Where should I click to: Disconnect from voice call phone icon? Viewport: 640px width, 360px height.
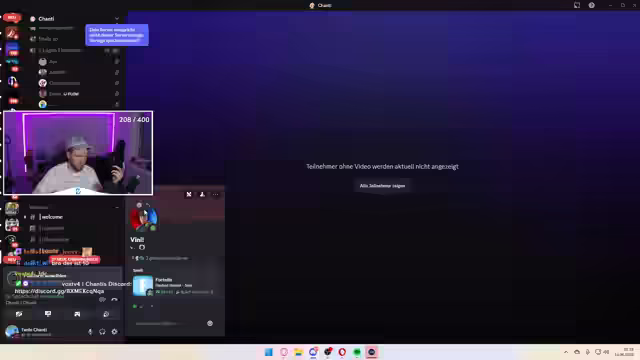coord(114,300)
